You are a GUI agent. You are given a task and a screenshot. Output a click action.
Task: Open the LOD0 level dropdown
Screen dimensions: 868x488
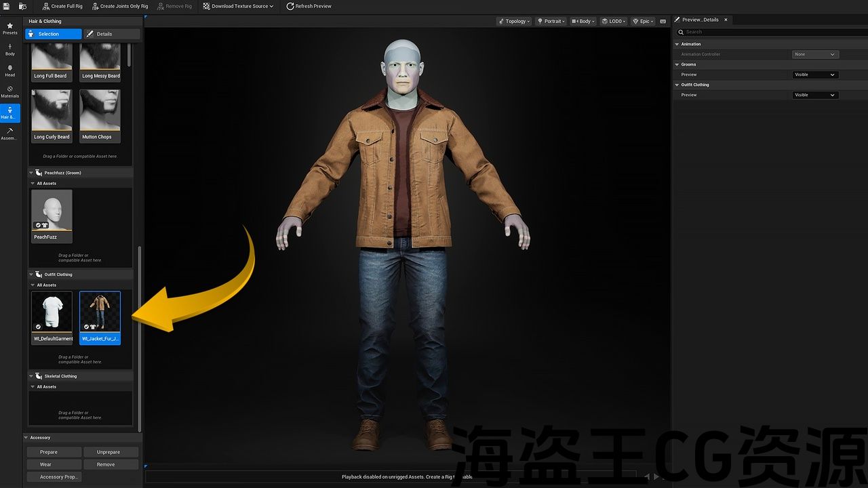pyautogui.click(x=613, y=21)
